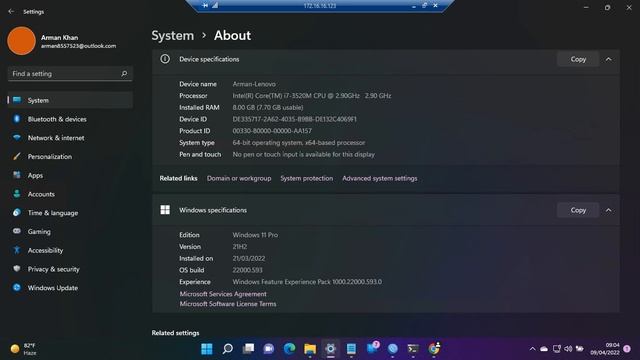Collapse the Windows specifications section
640x360 pixels.
tap(609, 210)
